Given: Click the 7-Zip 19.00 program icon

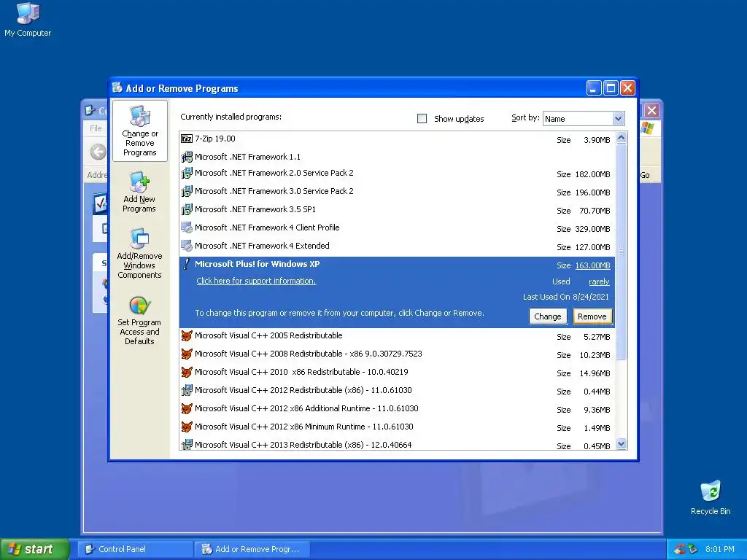Looking at the screenshot, I should (x=187, y=139).
